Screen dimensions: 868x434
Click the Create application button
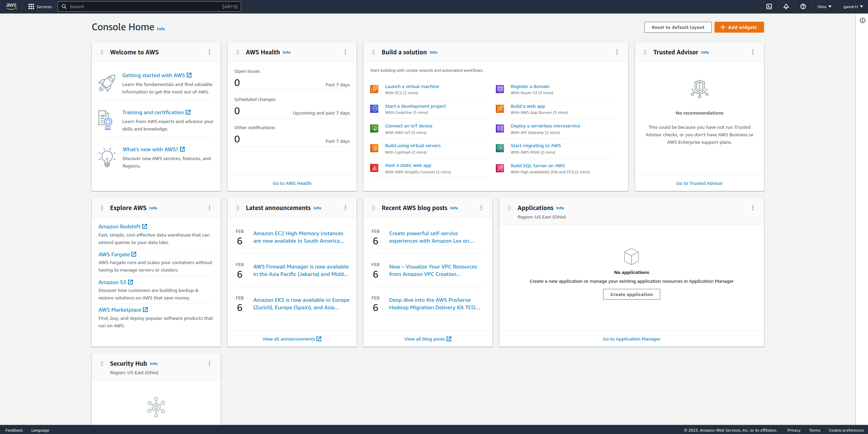point(631,294)
